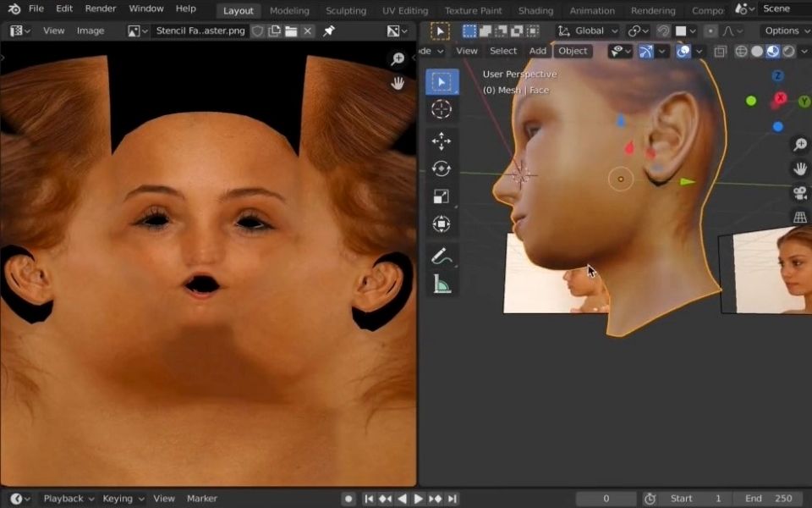Select the Scale tool
Viewport: 812px width, 508px height.
(x=441, y=196)
